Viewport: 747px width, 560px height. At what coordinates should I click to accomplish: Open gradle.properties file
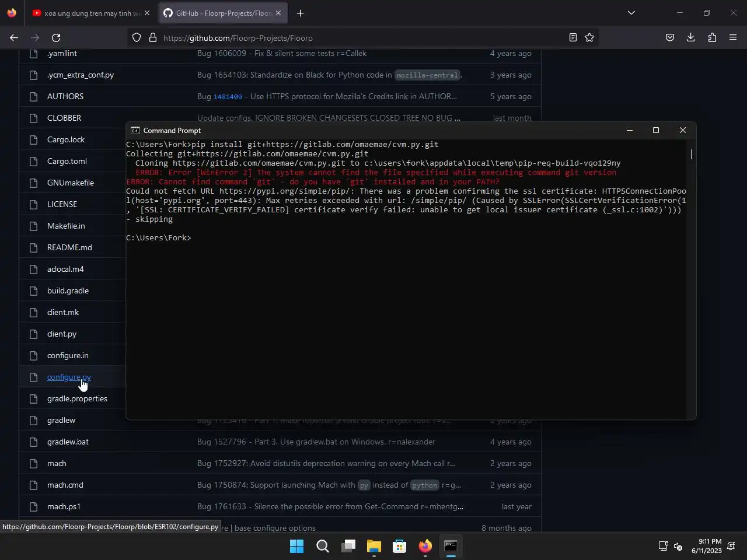tap(77, 398)
